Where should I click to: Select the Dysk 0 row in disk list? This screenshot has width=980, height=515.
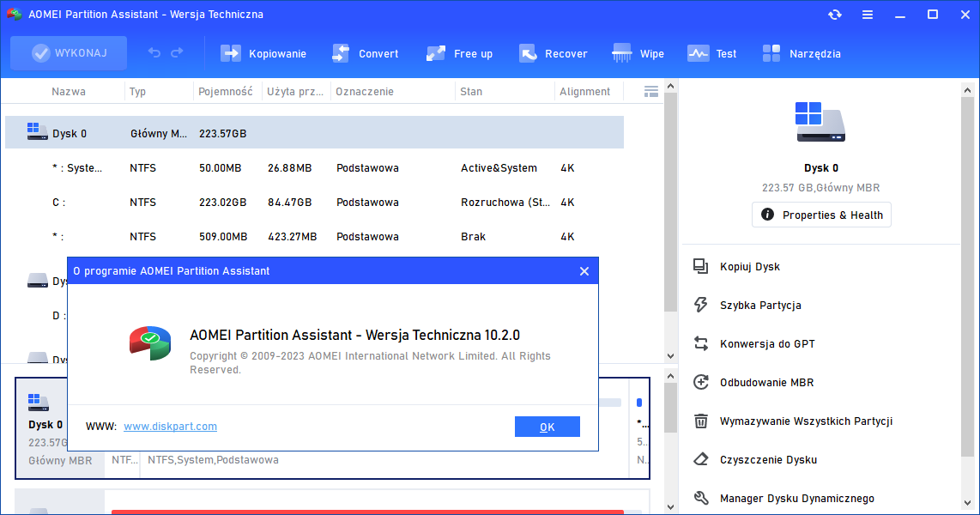click(314, 132)
